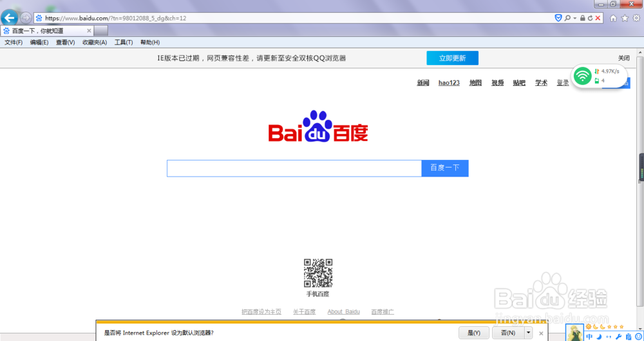
Task: Click the padlock security report icon
Action: coord(582,18)
